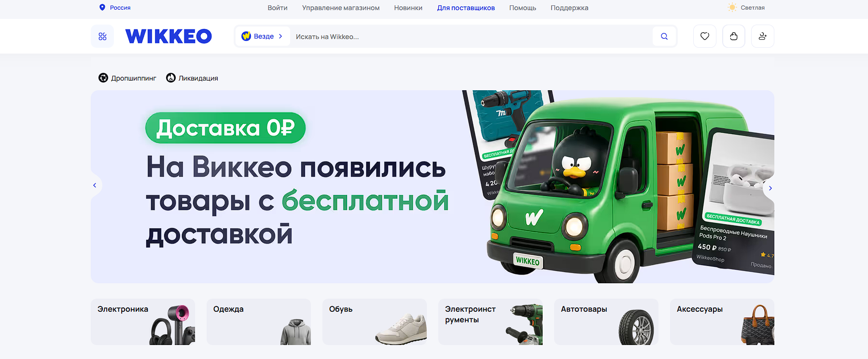Open the Дропшиппинг section link
This screenshot has height=359, width=868.
pos(127,78)
